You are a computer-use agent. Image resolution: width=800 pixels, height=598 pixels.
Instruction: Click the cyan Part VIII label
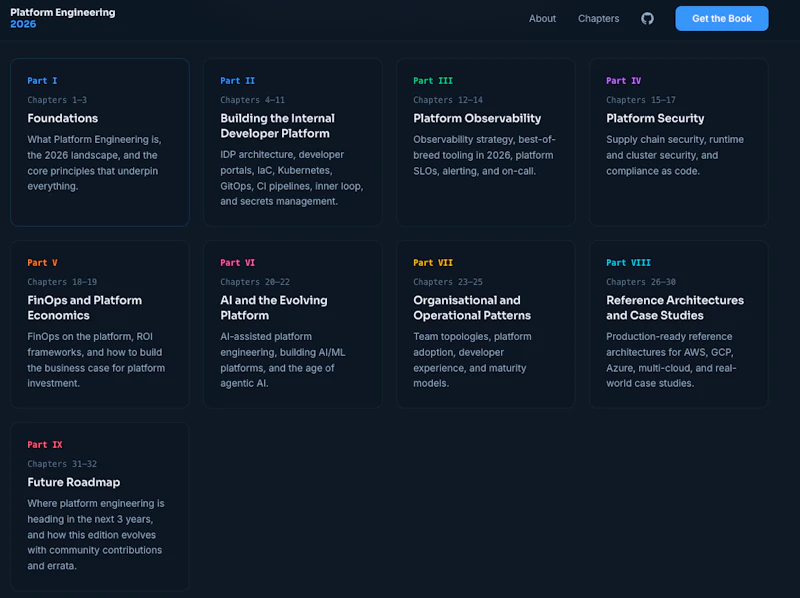(628, 263)
